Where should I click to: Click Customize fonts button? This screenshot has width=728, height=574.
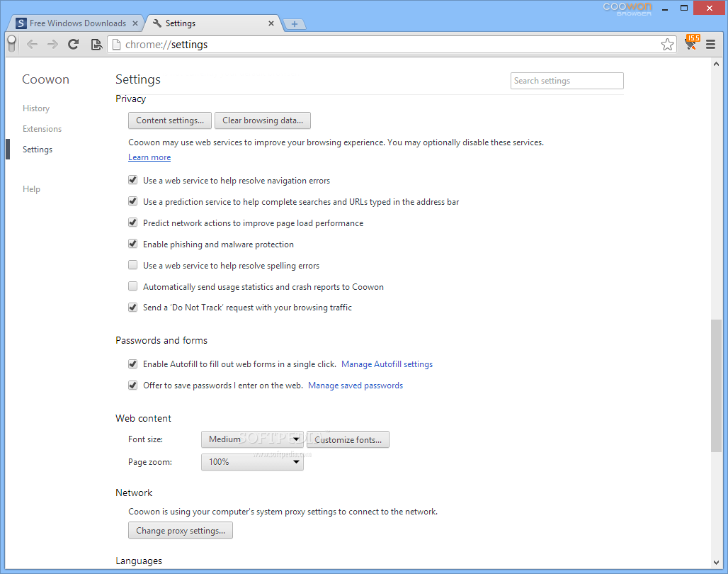tap(348, 439)
